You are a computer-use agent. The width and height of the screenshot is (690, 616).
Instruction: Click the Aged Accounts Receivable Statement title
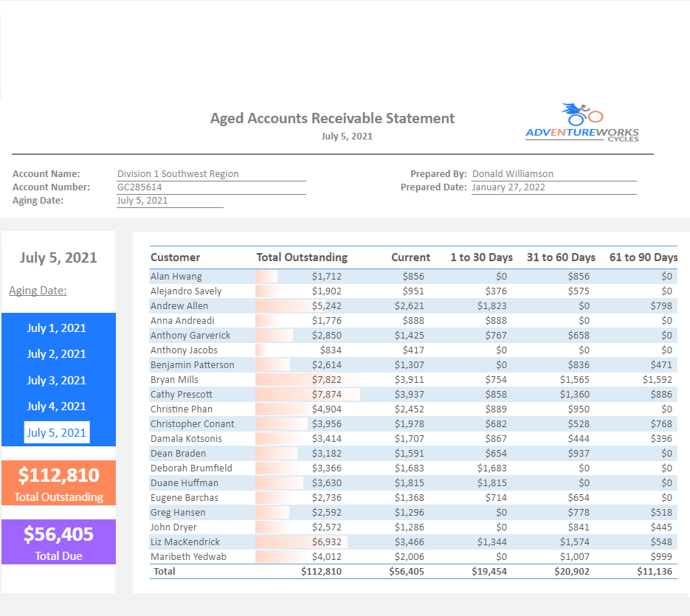click(332, 118)
